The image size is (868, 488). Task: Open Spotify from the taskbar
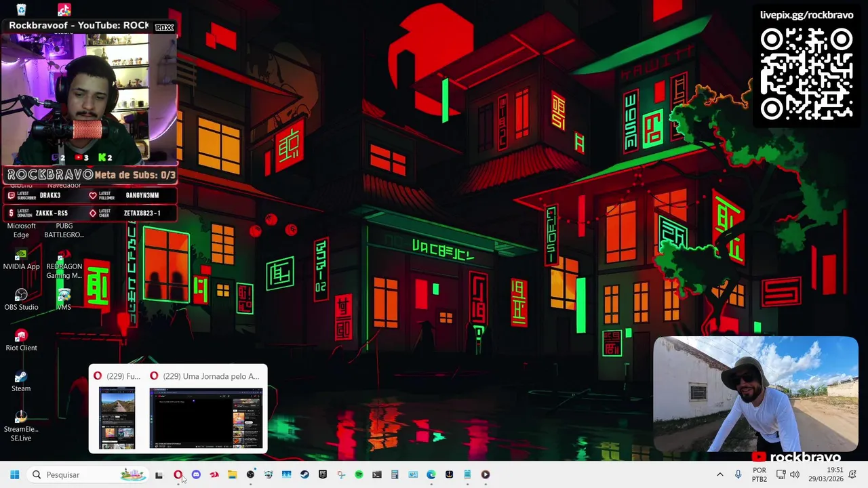point(359,474)
